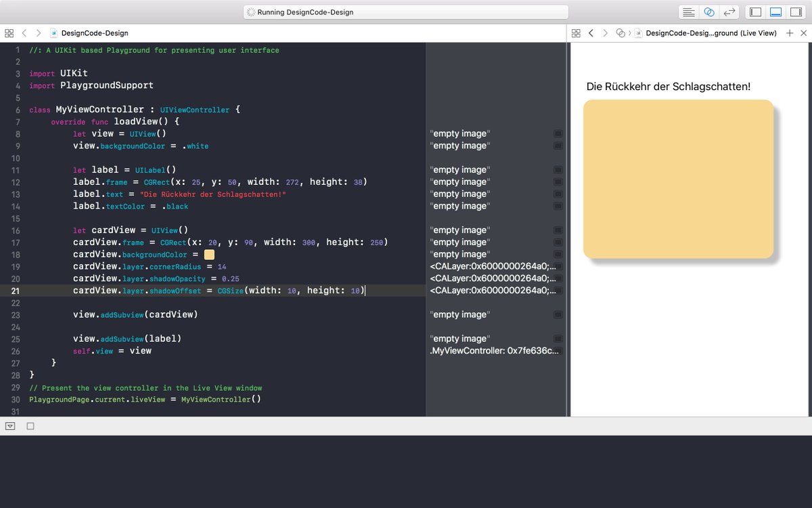Close the Live View assistant editor

point(803,33)
